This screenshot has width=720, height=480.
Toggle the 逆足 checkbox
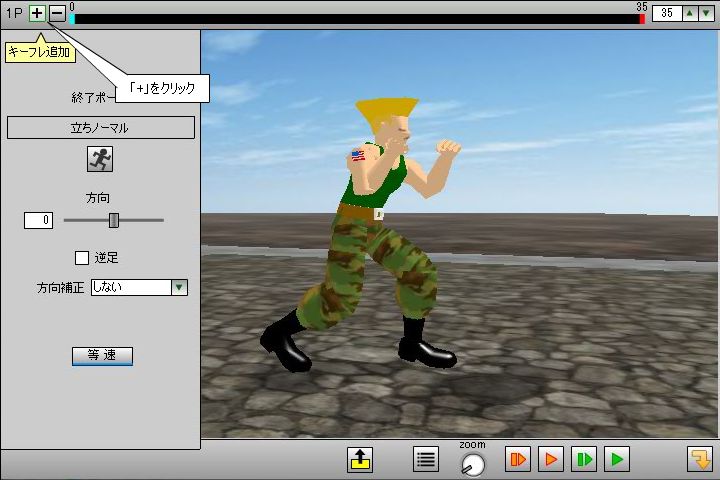coord(82,258)
